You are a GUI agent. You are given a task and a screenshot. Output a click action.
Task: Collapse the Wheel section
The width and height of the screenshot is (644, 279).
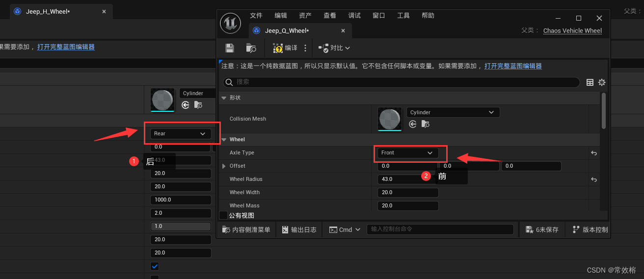[224, 140]
